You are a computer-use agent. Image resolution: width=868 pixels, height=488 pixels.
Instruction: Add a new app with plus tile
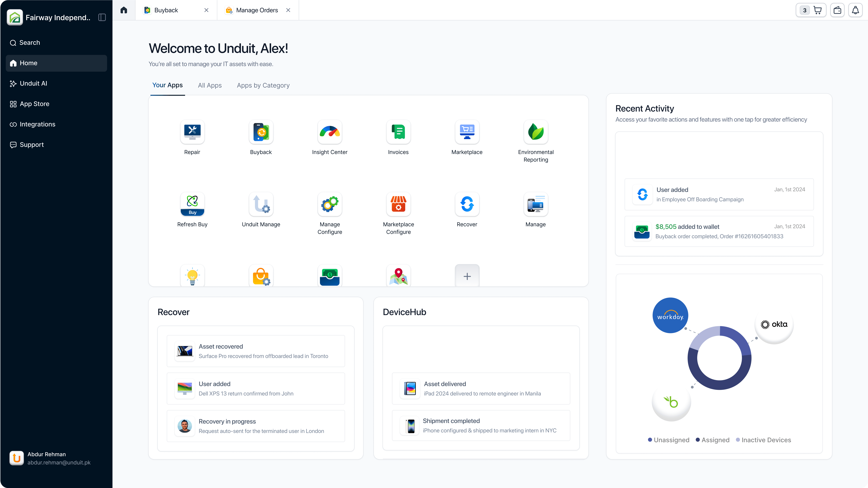click(x=467, y=276)
